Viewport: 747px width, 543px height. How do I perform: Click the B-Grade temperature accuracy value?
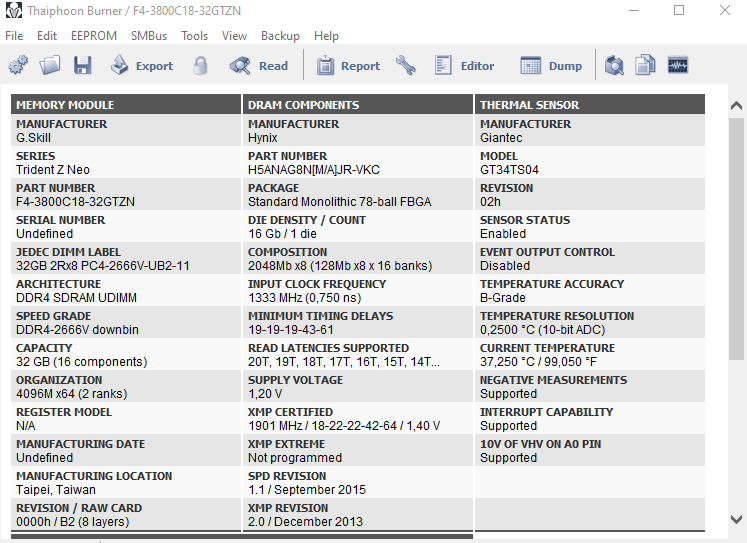[503, 298]
